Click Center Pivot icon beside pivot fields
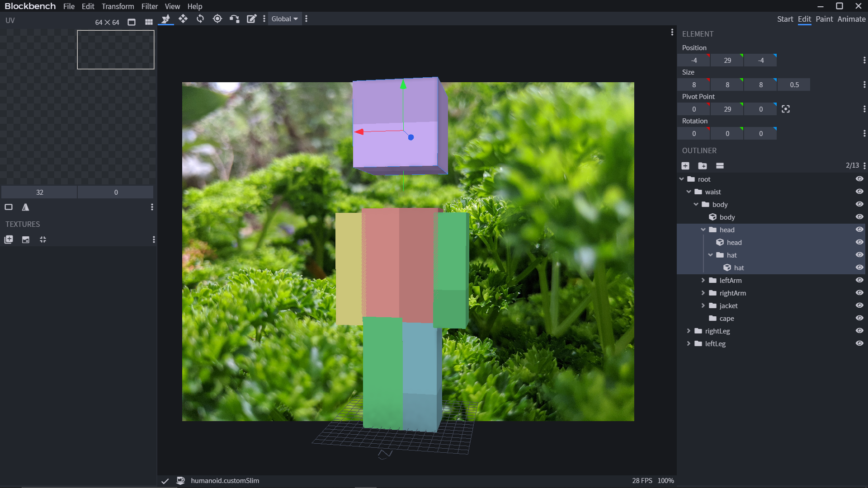Screen dimensions: 868x488 pos(786,109)
